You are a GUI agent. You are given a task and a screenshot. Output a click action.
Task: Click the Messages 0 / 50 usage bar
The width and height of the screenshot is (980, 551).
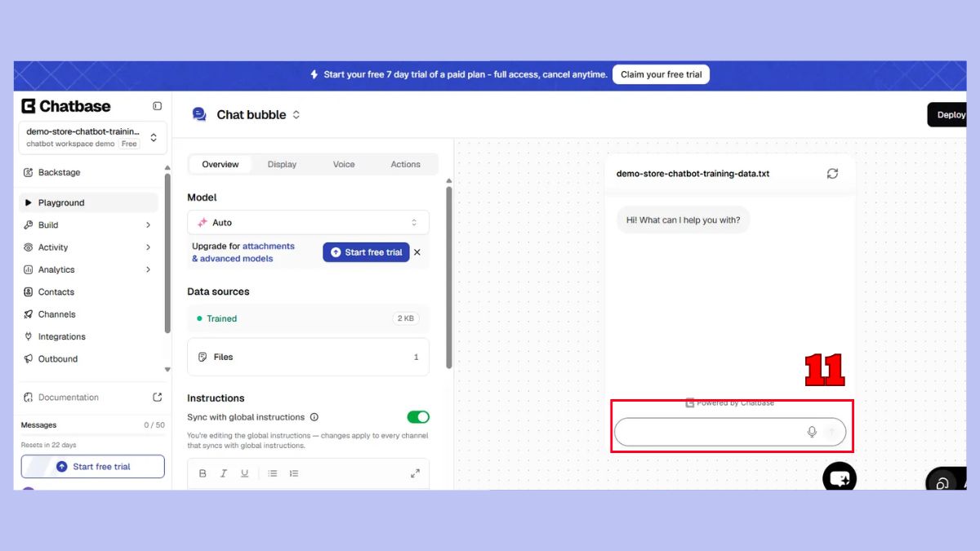coord(93,434)
